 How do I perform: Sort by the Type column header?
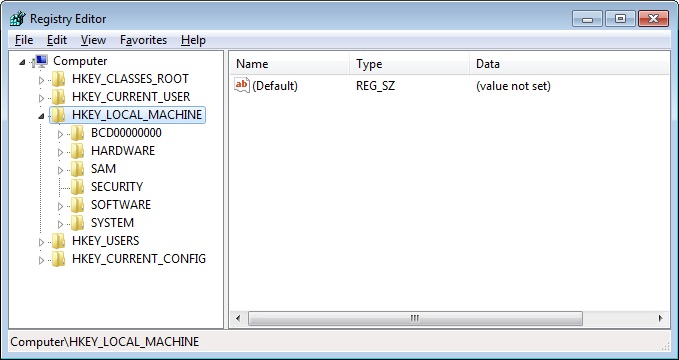[409, 64]
